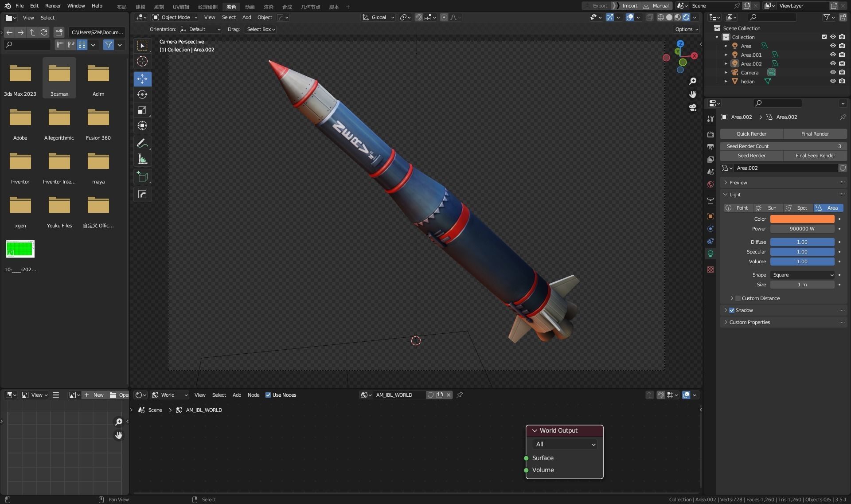The width and height of the screenshot is (851, 504).
Task: Open the Object Mode dropdown
Action: tap(175, 17)
